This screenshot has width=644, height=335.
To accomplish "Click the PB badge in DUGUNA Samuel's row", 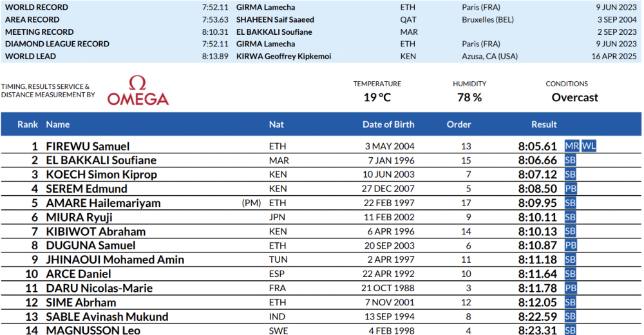I will [571, 245].
